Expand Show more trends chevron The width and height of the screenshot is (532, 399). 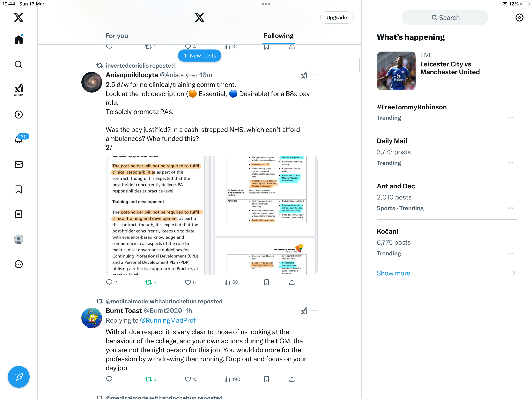point(514,273)
